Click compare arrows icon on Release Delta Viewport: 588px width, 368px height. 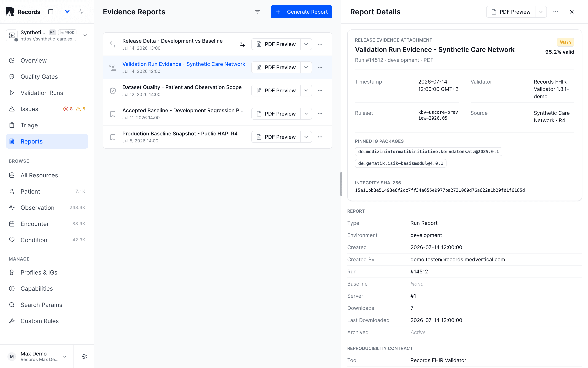pos(243,44)
